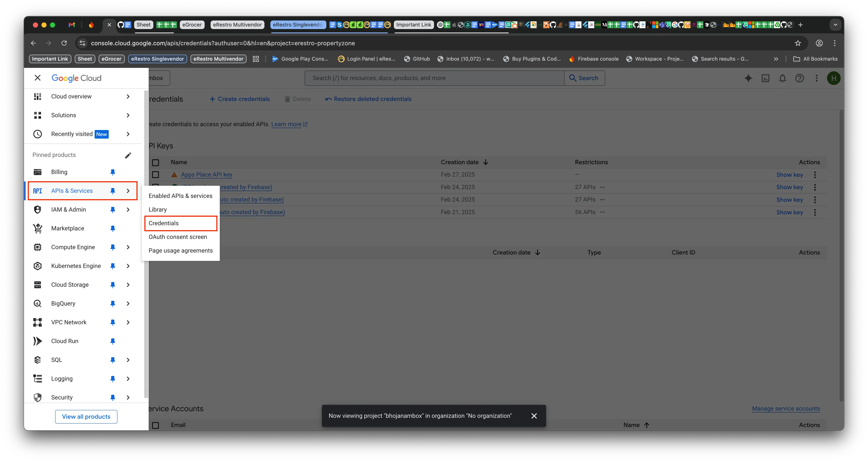Open Apps Place API key link
This screenshot has height=462, width=868.
(207, 174)
